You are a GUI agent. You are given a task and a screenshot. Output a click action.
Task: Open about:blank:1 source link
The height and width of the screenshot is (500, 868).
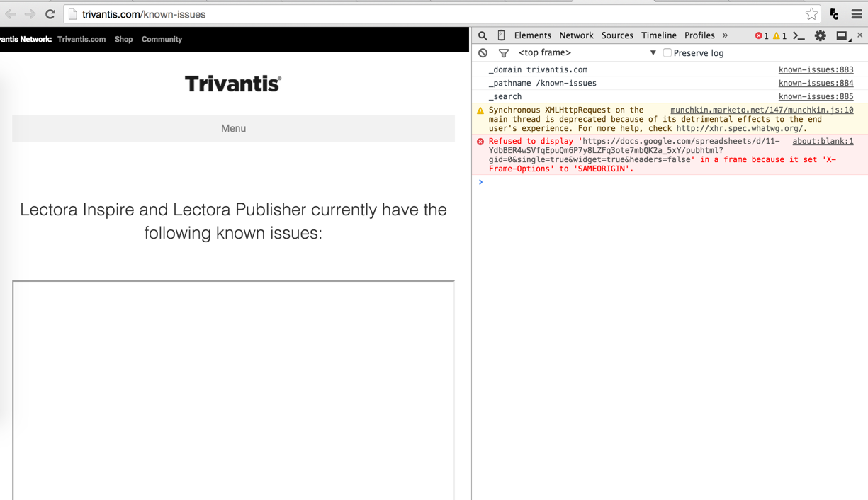[823, 141]
